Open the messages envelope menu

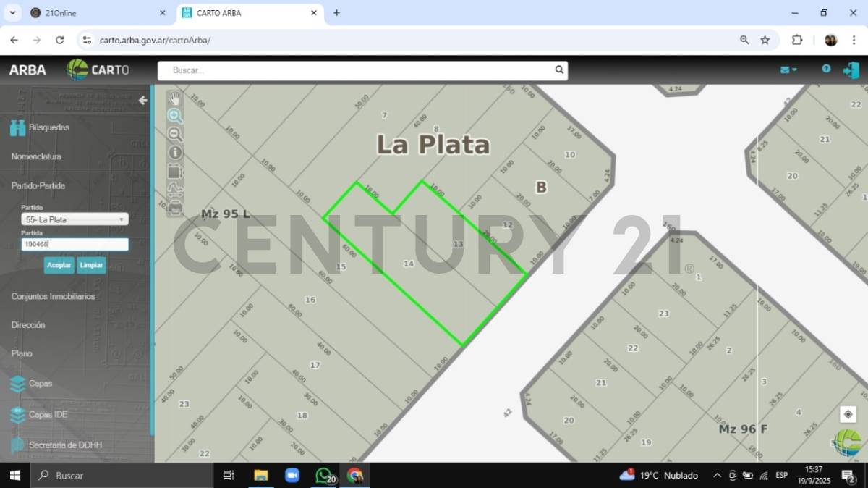pyautogui.click(x=788, y=70)
